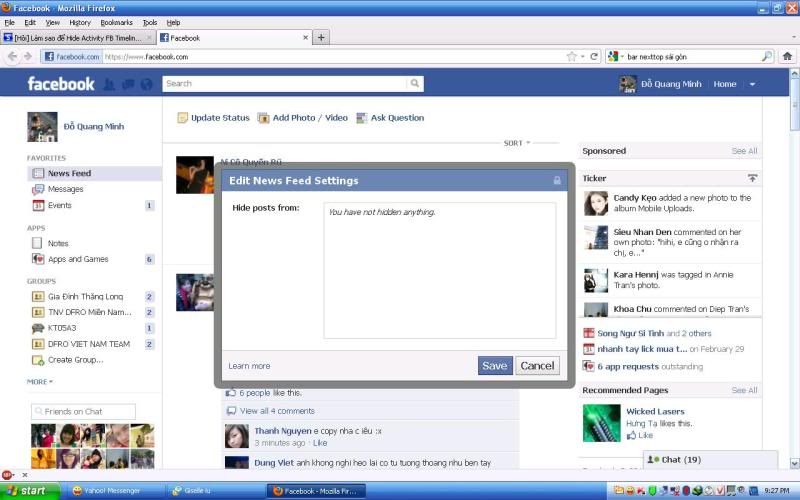Open the SORT dropdown above the feed
The image size is (800, 500).
[x=517, y=143]
